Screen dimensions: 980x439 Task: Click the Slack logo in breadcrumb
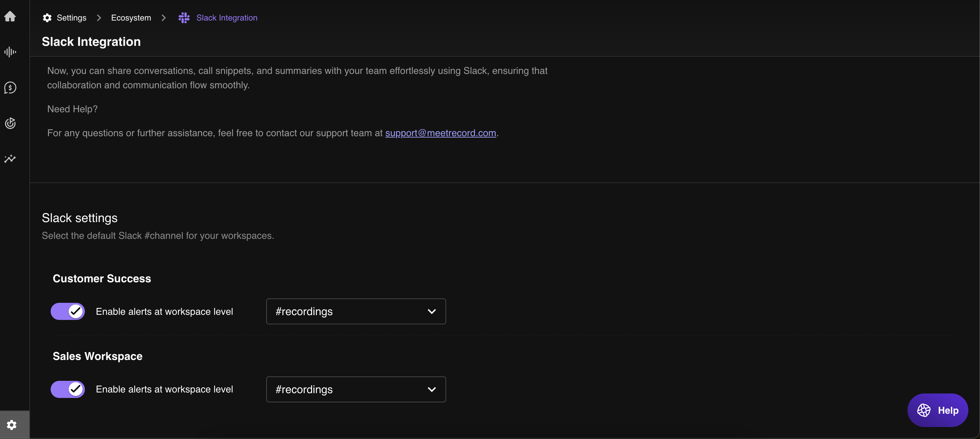[x=184, y=18]
